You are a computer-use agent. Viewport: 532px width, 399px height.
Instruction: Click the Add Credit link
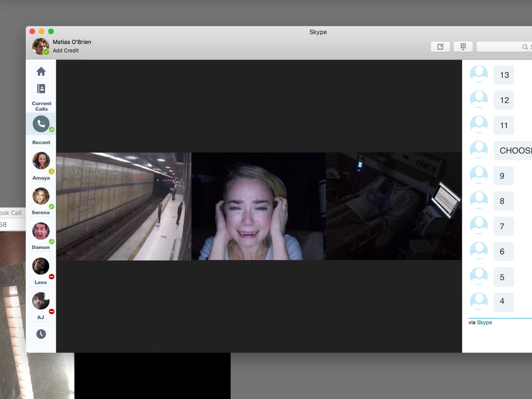(x=66, y=51)
